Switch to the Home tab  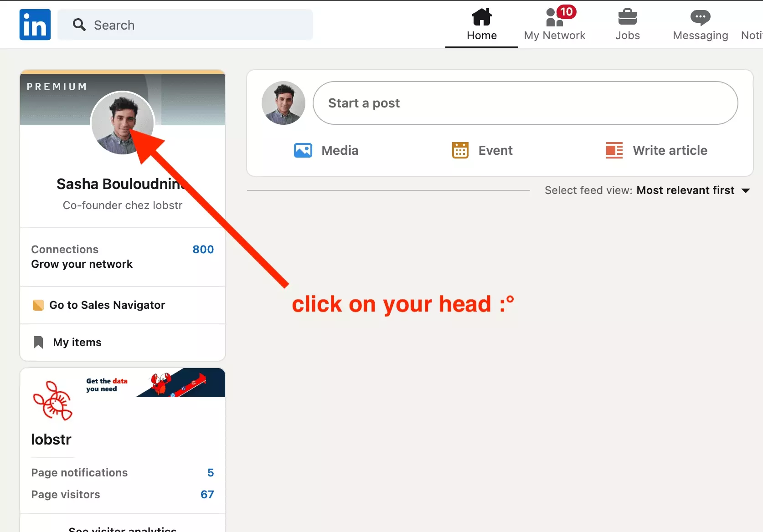coord(481,26)
